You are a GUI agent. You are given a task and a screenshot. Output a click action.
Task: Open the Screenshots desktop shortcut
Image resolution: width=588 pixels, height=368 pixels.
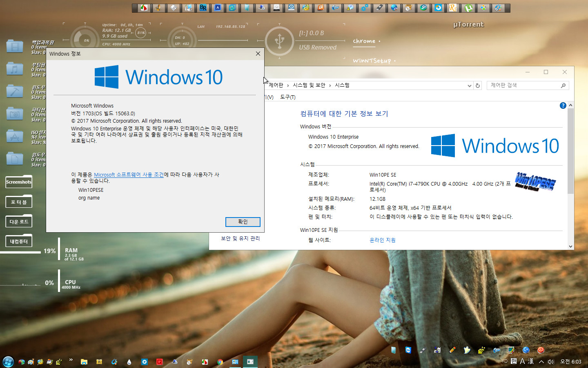coord(19,182)
